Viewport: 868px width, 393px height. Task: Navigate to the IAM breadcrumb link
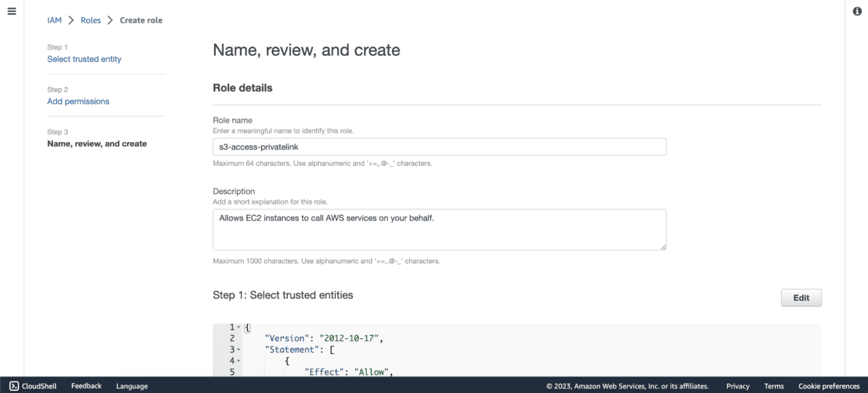click(54, 20)
